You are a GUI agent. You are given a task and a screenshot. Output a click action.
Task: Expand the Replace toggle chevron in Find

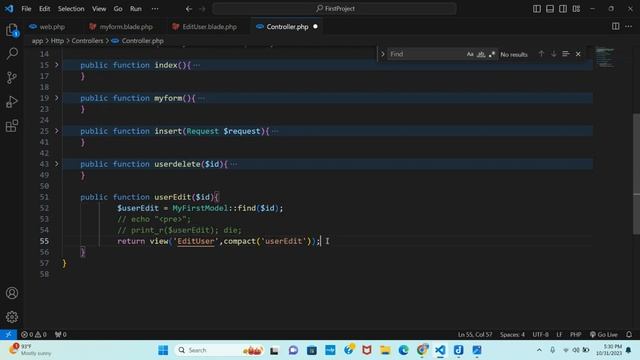click(382, 54)
